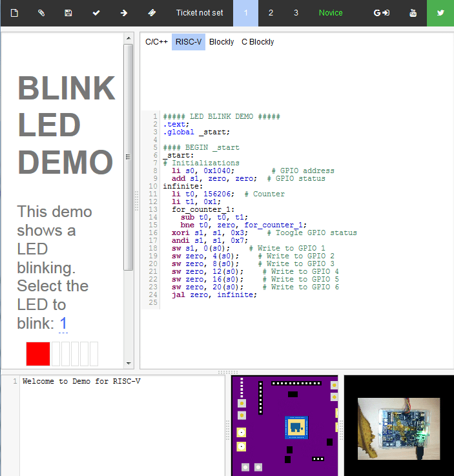Viewport: 454px width, 476px height.
Task: Click the floppy disk save icon
Action: pos(68,13)
